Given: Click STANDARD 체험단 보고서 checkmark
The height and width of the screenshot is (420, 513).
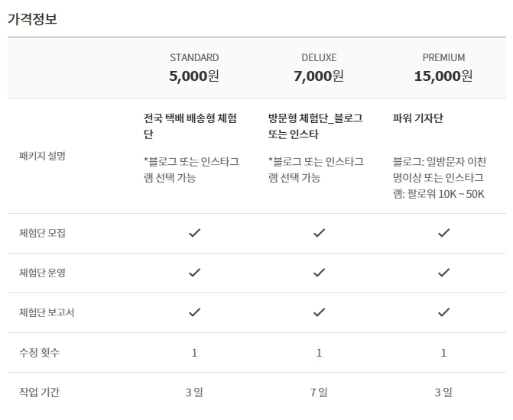Looking at the screenshot, I should (194, 312).
